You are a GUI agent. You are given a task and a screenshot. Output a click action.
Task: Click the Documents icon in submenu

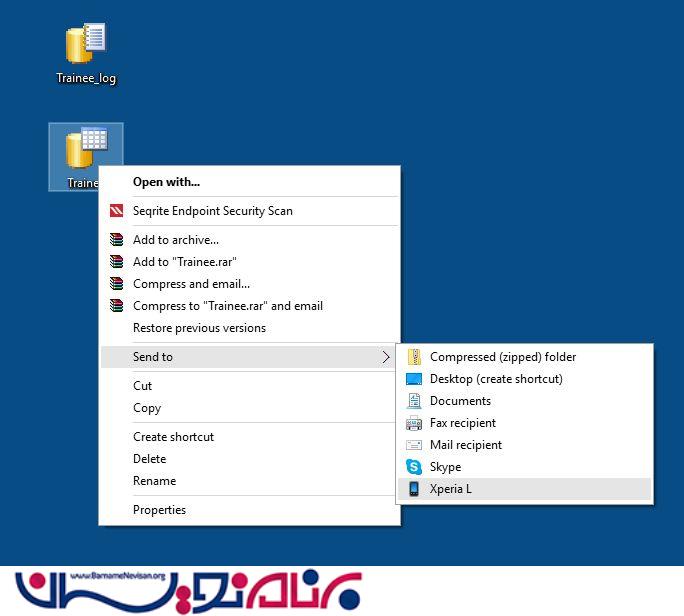(414, 401)
